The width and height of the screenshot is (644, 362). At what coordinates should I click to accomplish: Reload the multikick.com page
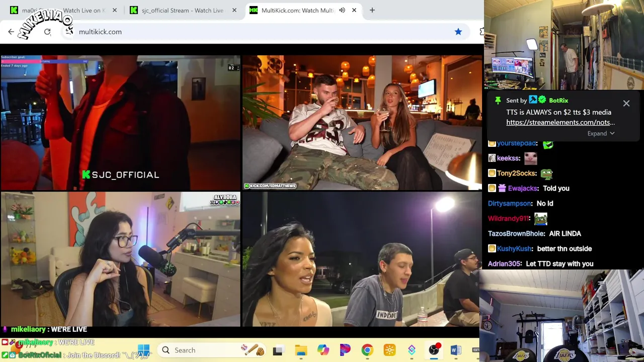point(47,32)
